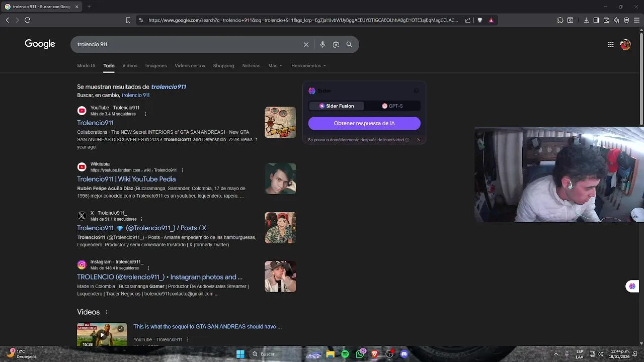Open the extensions puzzle icon
The image size is (644, 362).
560,20
